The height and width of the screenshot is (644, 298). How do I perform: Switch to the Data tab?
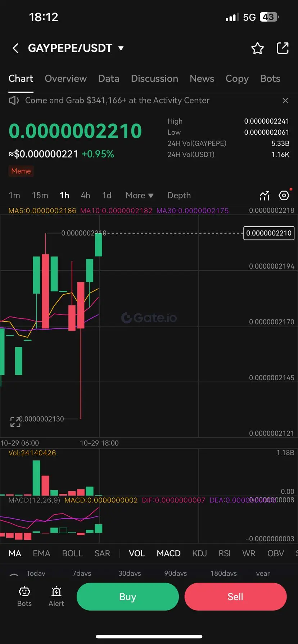[x=109, y=79]
